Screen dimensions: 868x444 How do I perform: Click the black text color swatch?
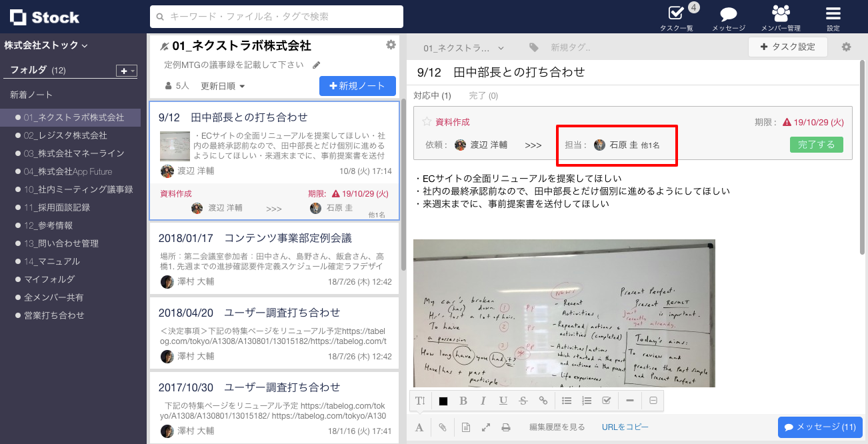coord(443,400)
